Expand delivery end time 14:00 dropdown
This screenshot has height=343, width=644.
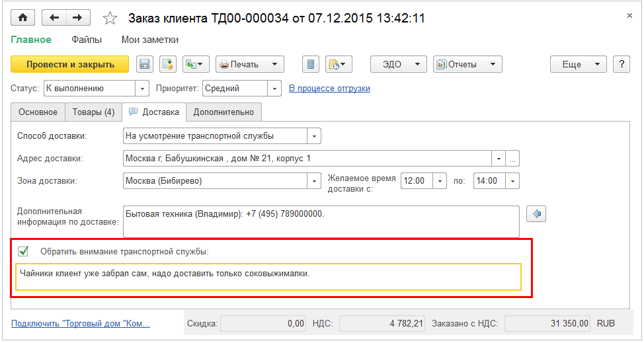tap(512, 181)
